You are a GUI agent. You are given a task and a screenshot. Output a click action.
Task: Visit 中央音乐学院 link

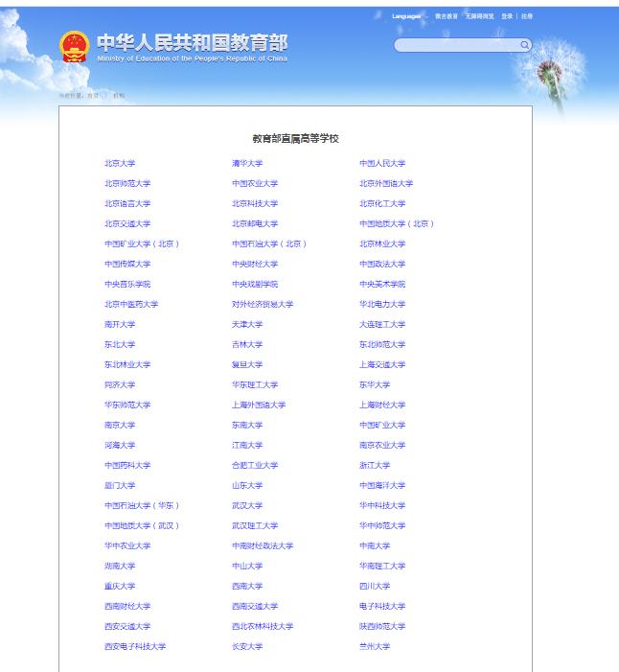click(x=127, y=284)
